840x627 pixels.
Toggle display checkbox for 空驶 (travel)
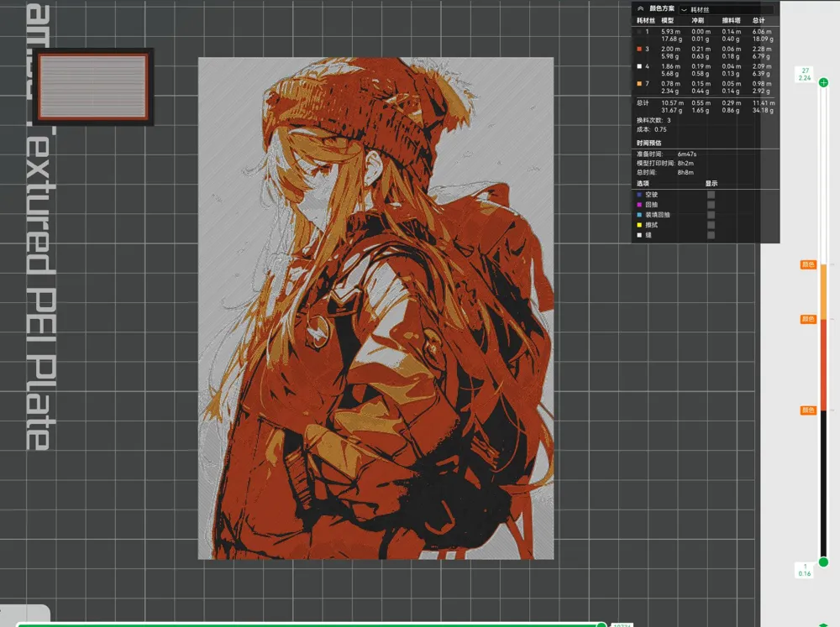pyautogui.click(x=711, y=195)
